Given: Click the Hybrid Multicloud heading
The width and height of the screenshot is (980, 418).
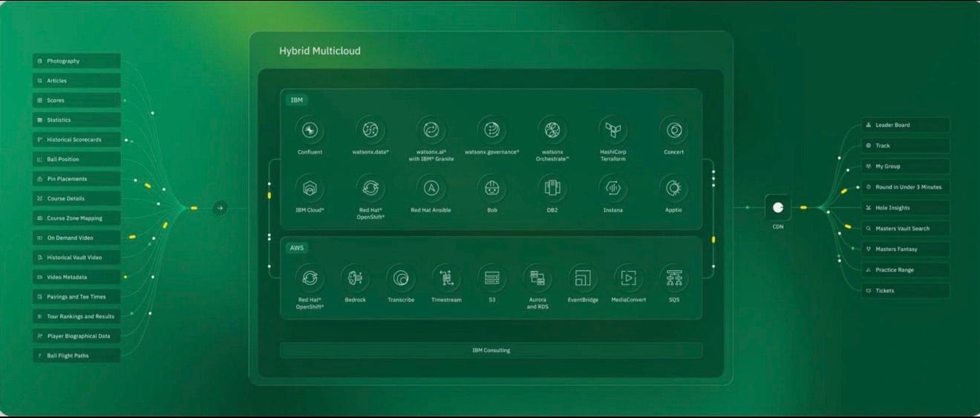Looking at the screenshot, I should (320, 51).
